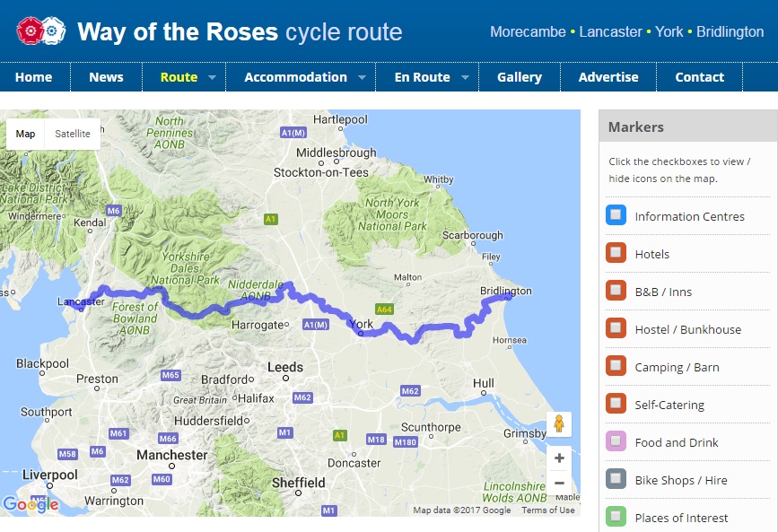Expand the Accommodation dropdown arrow
Viewport: 778px width, 532px height.
click(363, 77)
